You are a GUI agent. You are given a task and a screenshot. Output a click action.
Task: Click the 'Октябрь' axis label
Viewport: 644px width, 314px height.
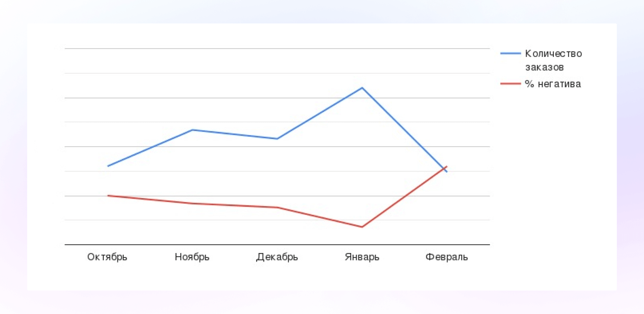pyautogui.click(x=107, y=257)
